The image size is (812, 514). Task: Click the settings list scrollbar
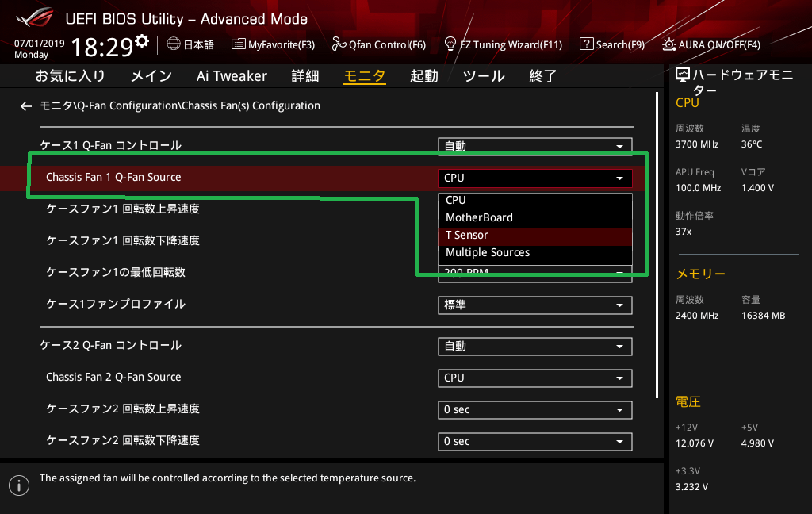pyautogui.click(x=657, y=245)
